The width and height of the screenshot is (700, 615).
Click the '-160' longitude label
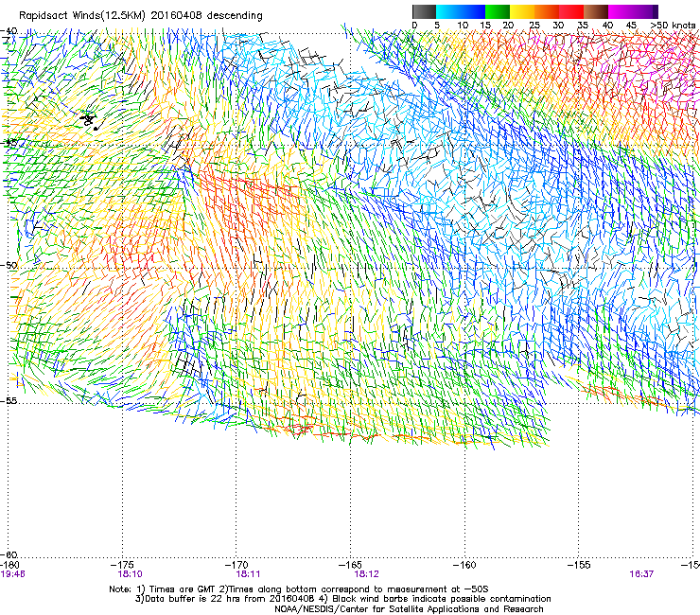(464, 565)
